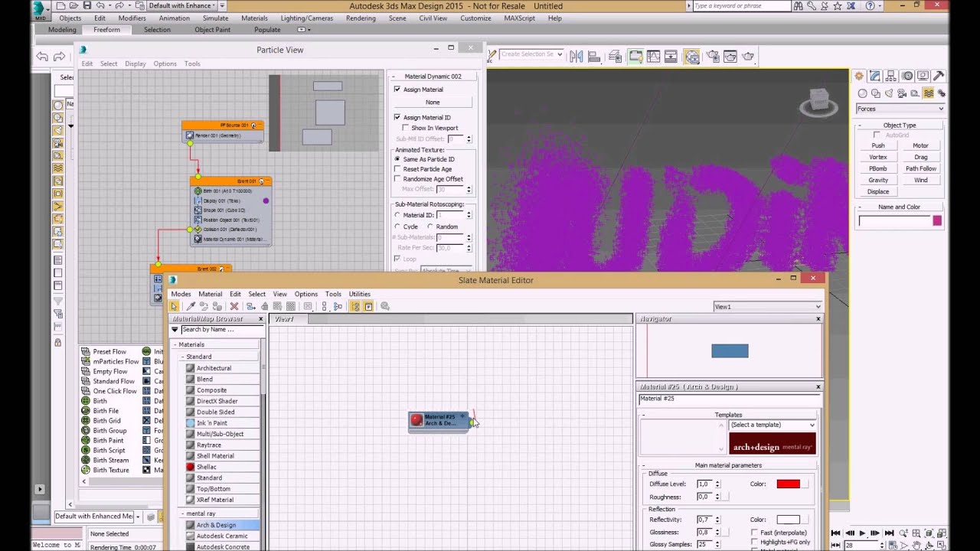Collapse the Standard materials group
The width and height of the screenshot is (980, 551).
pos(183,357)
